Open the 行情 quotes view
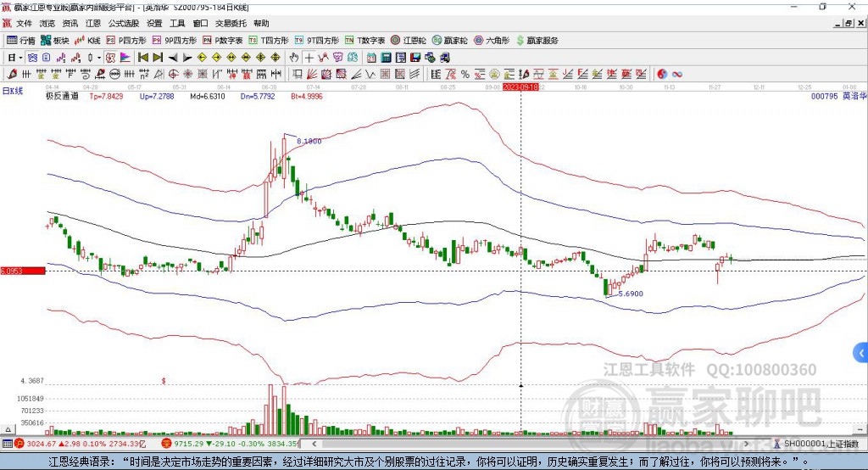Image resolution: width=868 pixels, height=470 pixels. coord(21,41)
